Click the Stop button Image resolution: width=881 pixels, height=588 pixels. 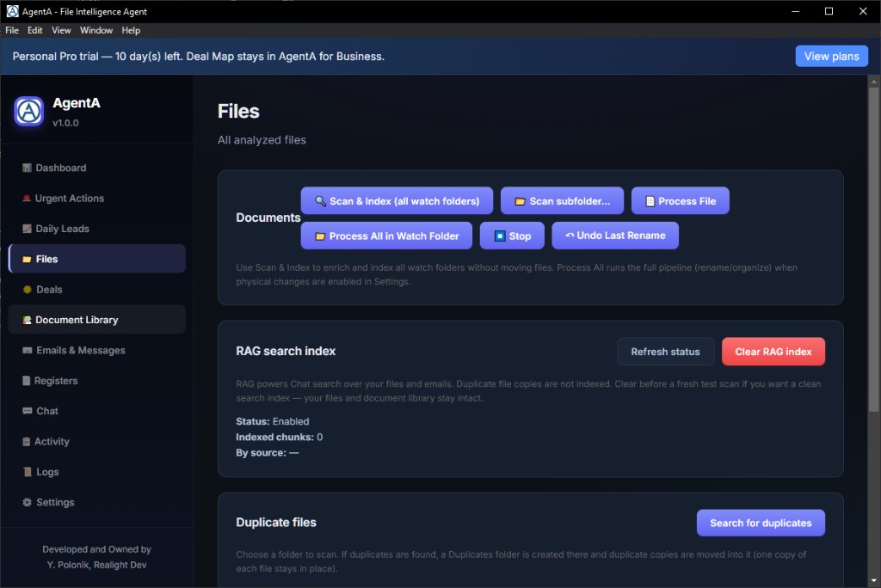click(x=512, y=236)
